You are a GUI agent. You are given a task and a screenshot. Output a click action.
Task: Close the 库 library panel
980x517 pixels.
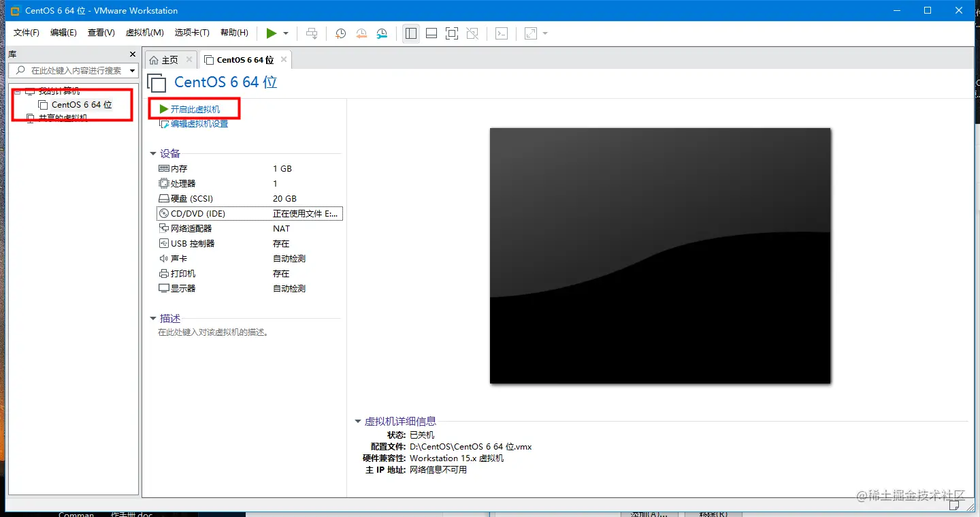pyautogui.click(x=133, y=54)
